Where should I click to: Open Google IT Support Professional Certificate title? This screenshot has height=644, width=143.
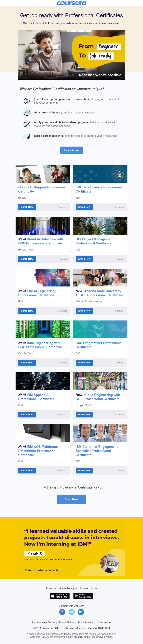(x=42, y=189)
